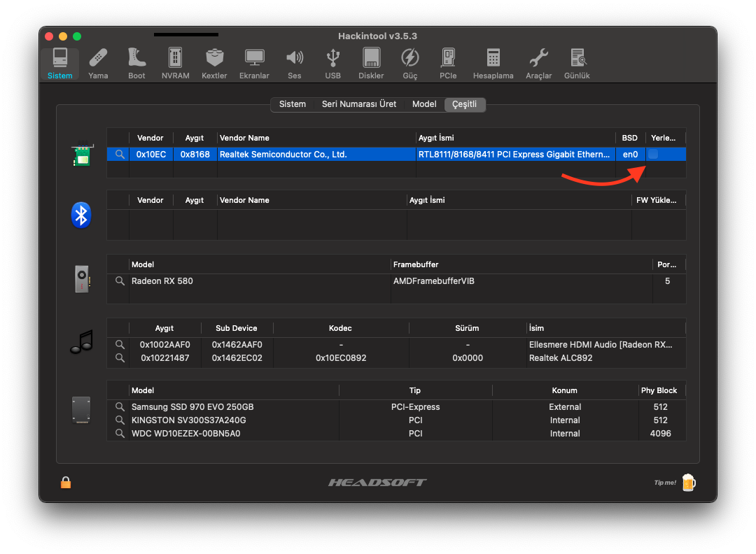Image resolution: width=756 pixels, height=554 pixels.
Task: Sort by Vendor Name column in network table
Action: (x=316, y=138)
